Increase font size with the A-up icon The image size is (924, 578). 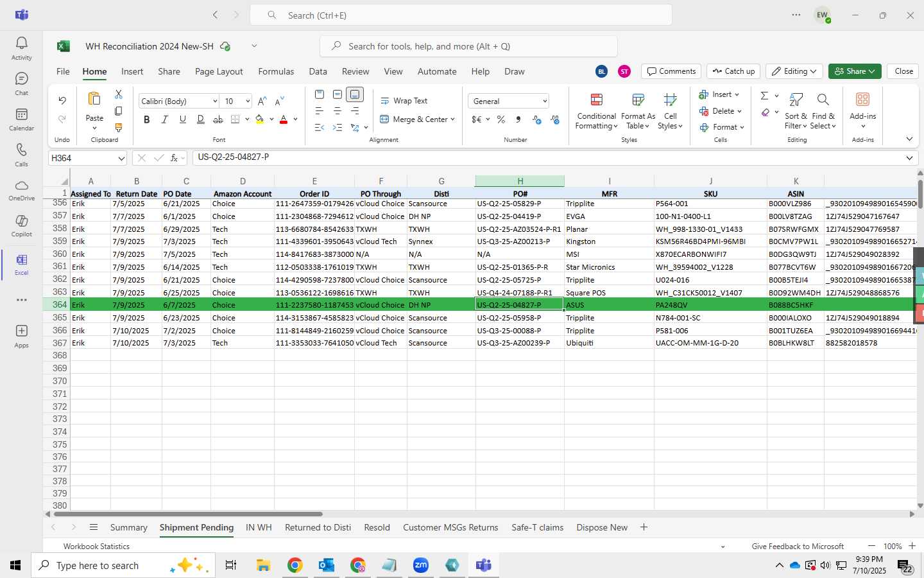262,101
